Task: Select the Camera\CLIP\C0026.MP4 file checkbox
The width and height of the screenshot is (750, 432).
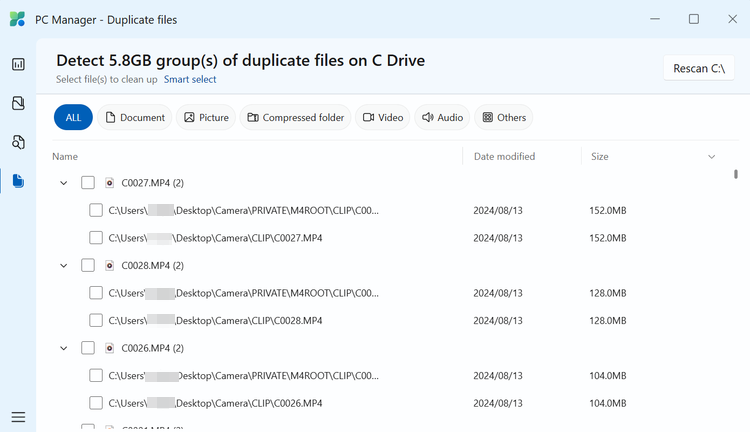Action: 96,403
